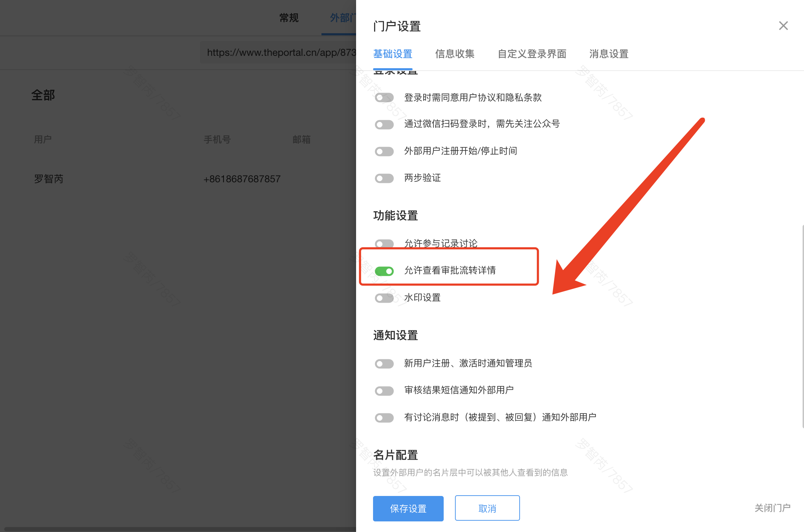The image size is (804, 532).
Task: Enable 登录时需同意用户协议和隐私条款 toggle
Action: coord(384,97)
